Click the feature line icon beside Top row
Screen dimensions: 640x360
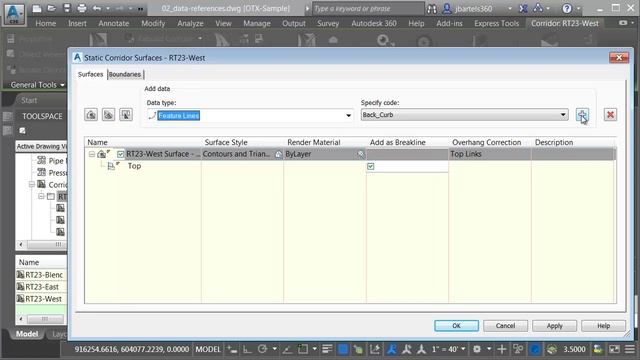pyautogui.click(x=112, y=166)
